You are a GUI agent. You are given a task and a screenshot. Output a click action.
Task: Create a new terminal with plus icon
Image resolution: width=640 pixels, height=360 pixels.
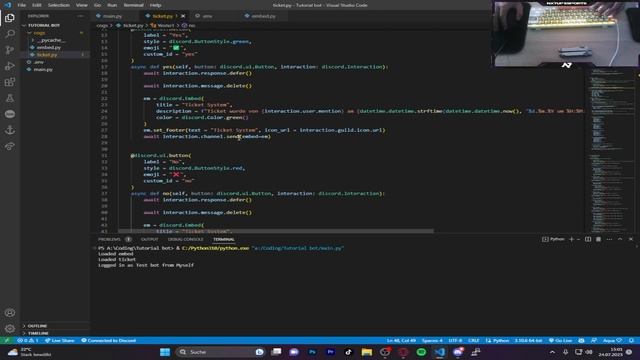(571, 239)
